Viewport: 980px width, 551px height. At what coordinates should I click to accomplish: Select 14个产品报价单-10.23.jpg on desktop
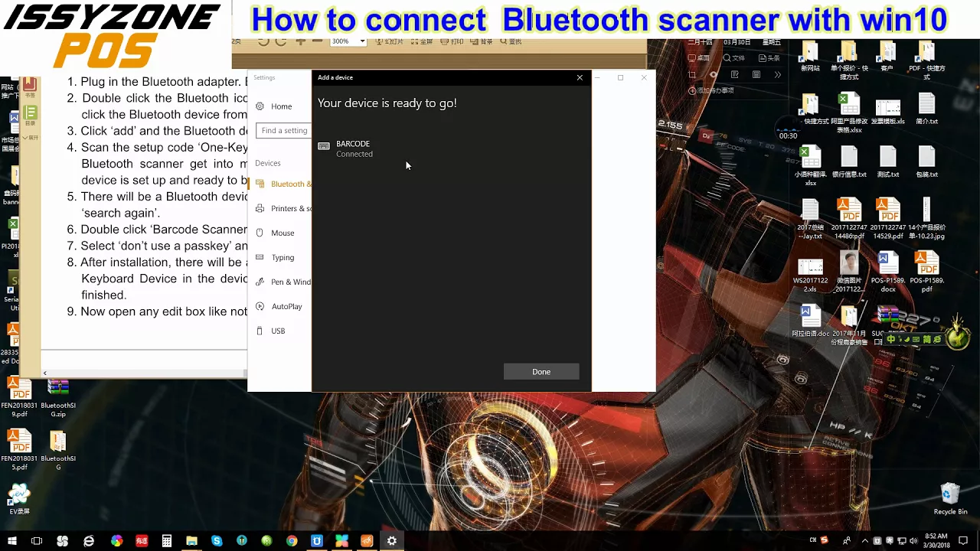[x=926, y=219]
